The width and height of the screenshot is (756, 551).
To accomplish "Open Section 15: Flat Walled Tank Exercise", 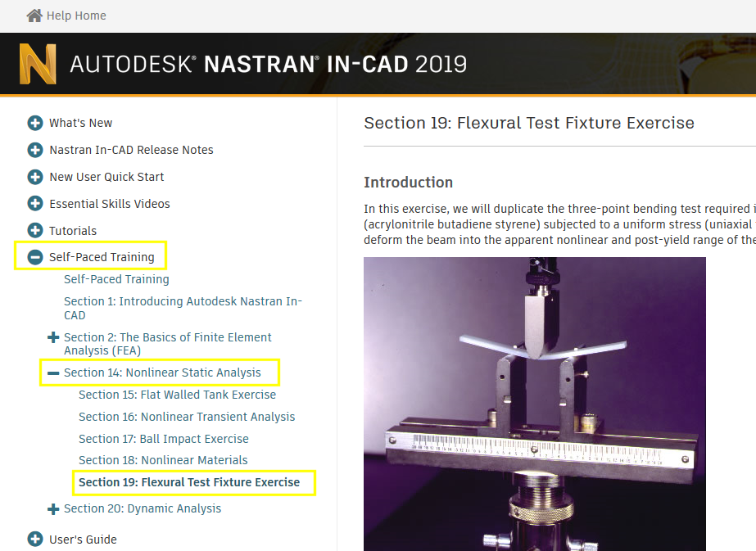I will pos(177,395).
